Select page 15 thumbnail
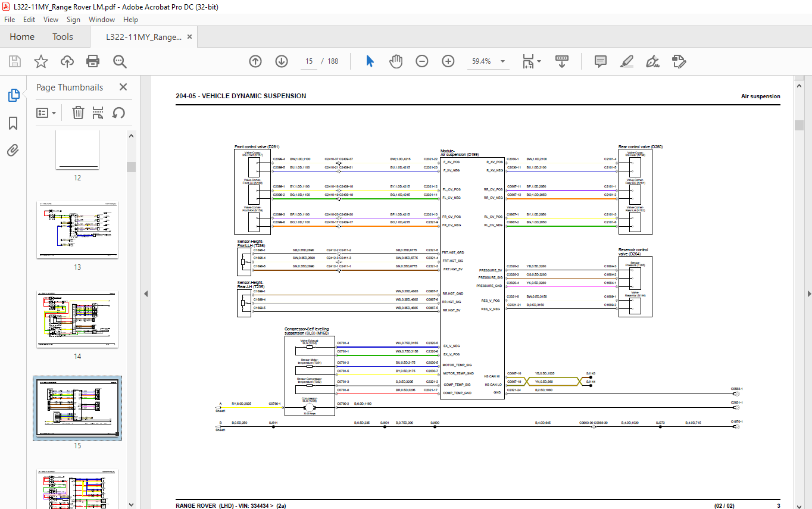This screenshot has width=812, height=509. (x=77, y=408)
